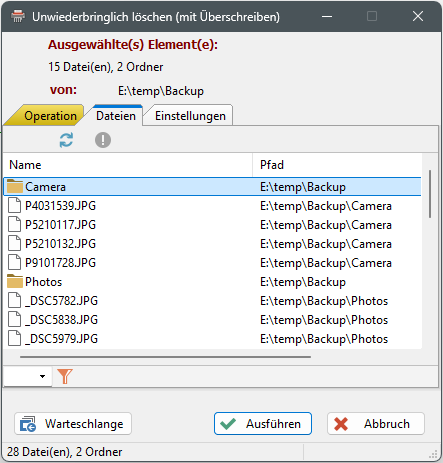
Task: Select the _DSC5838.JPG file name
Action: [x=62, y=320]
